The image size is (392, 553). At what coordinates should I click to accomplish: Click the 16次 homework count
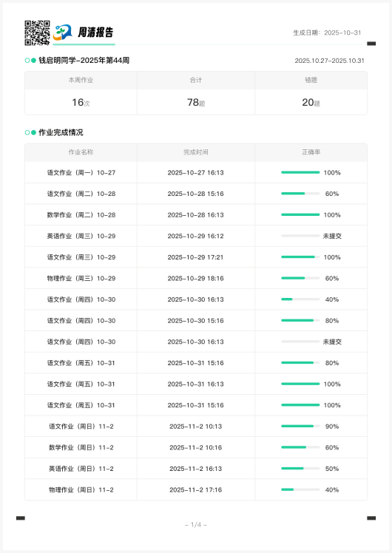[x=81, y=102]
